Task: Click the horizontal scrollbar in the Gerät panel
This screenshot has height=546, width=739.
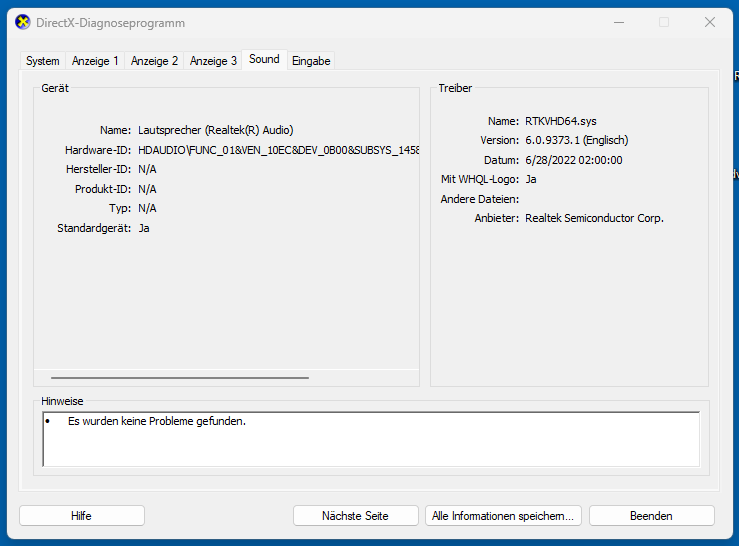Action: tap(180, 378)
